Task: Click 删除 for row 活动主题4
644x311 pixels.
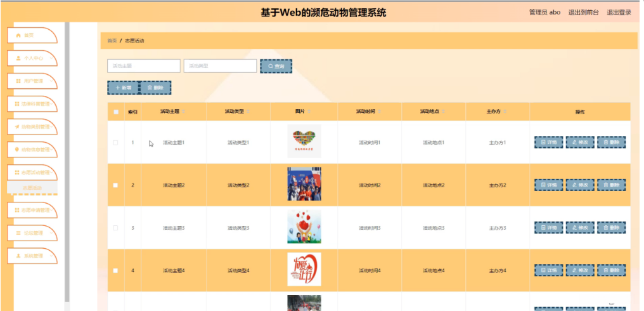Action: click(x=612, y=270)
